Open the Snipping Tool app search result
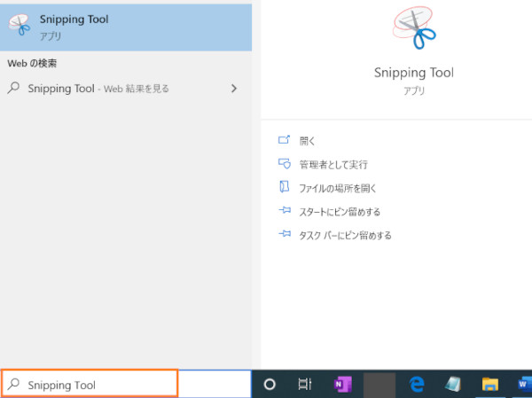The image size is (532, 398). [126, 27]
